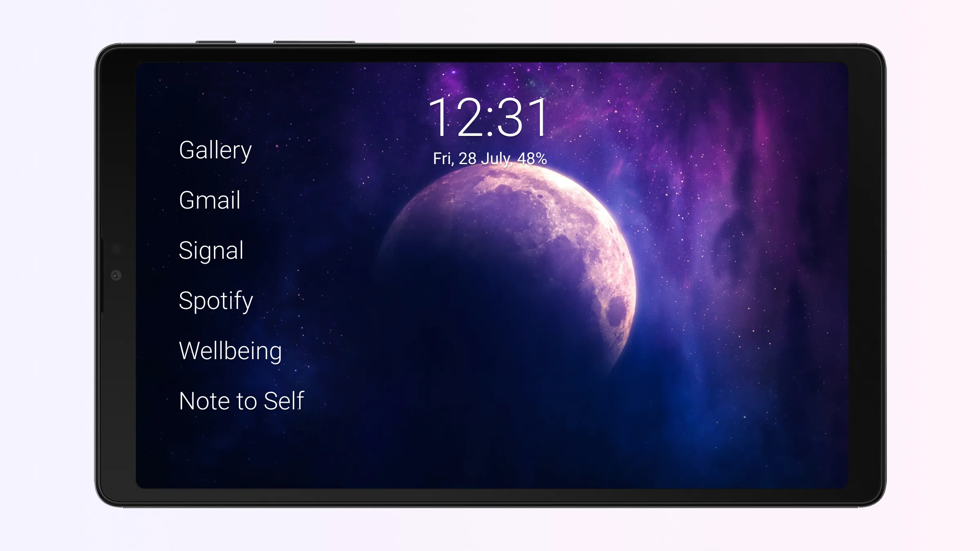Open Spotify music app
The width and height of the screenshot is (980, 551).
point(216,300)
